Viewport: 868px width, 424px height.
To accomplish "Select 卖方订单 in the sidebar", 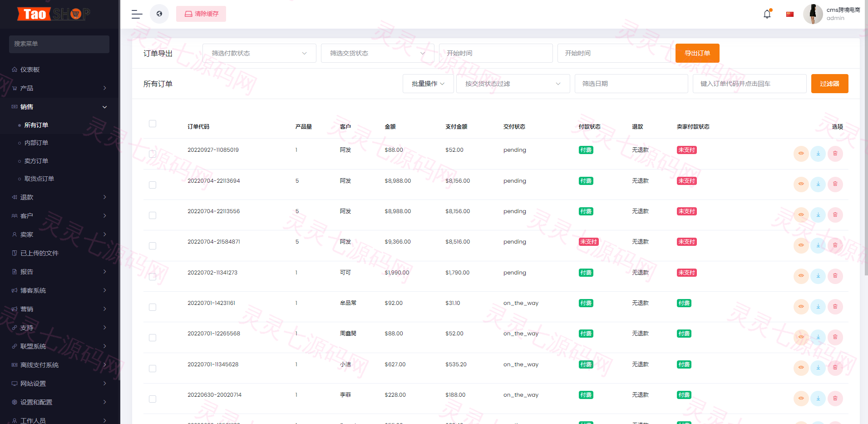I will 36,161.
